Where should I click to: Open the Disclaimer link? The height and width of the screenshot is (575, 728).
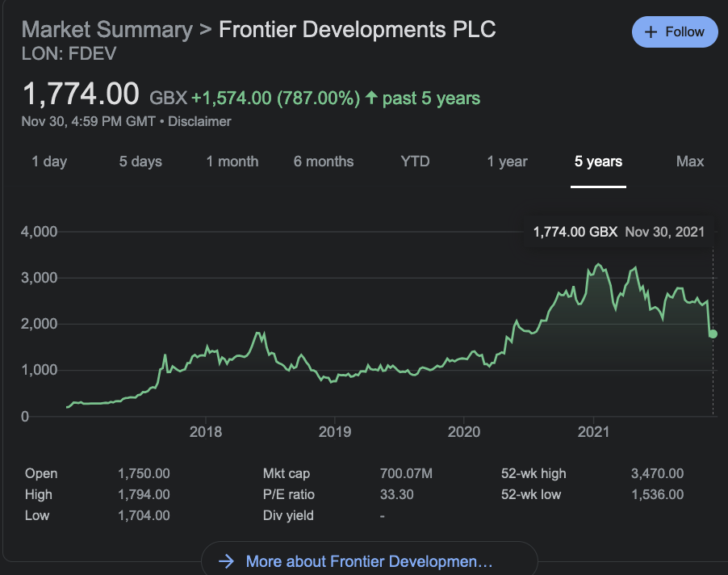pyautogui.click(x=199, y=122)
